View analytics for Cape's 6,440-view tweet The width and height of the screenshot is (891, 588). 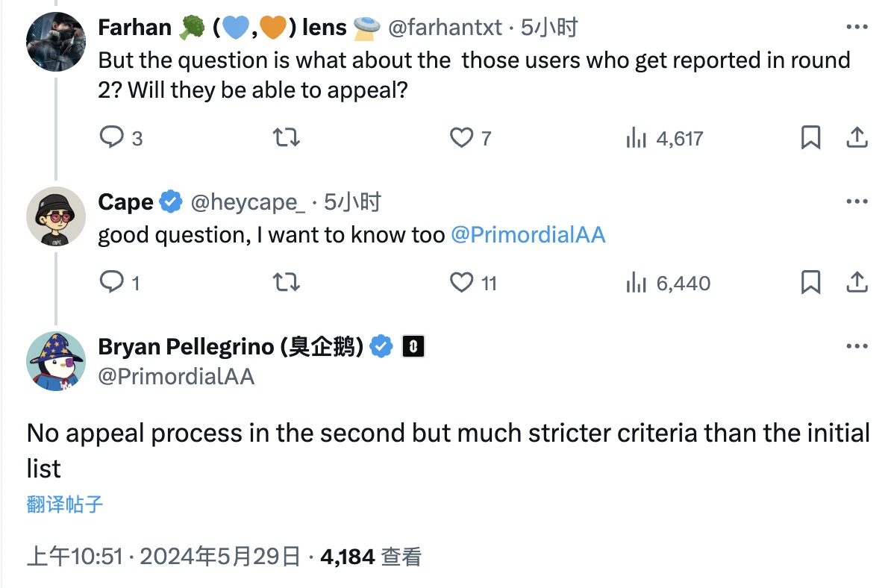click(x=636, y=283)
